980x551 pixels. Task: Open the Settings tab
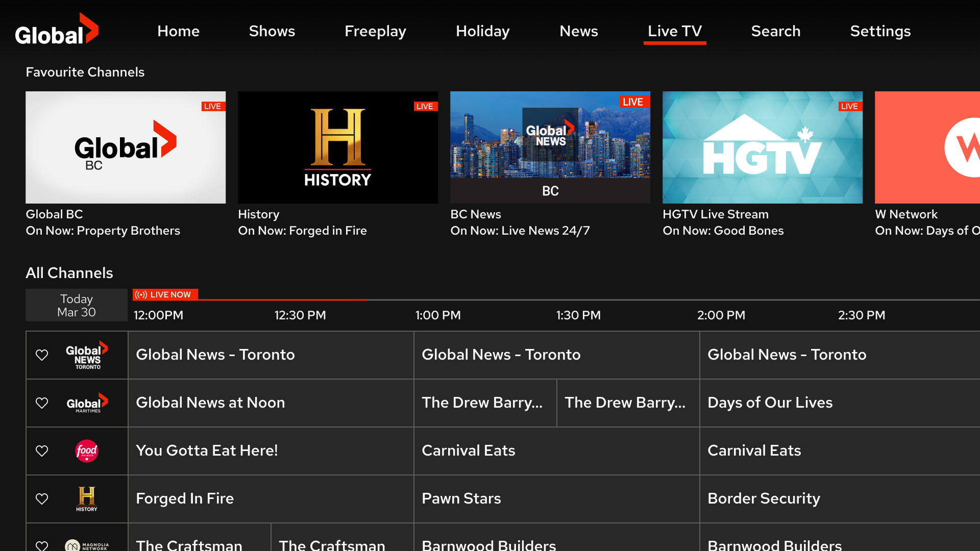click(880, 31)
